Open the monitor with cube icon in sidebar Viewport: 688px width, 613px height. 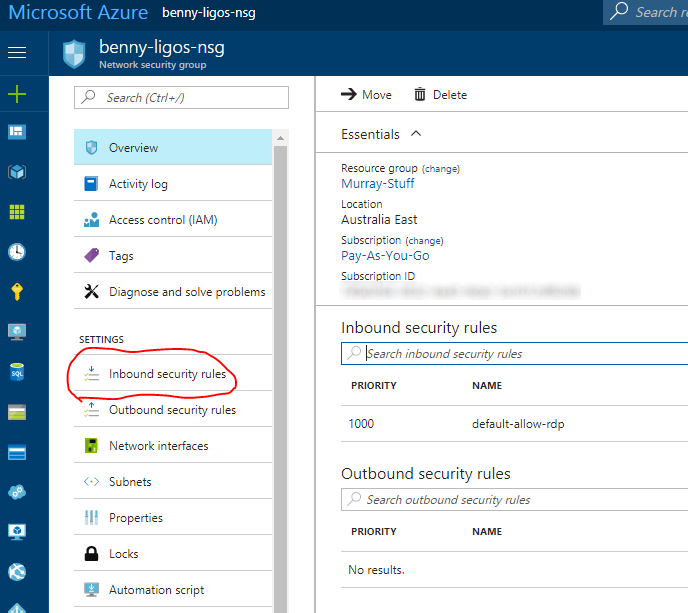pyautogui.click(x=17, y=532)
